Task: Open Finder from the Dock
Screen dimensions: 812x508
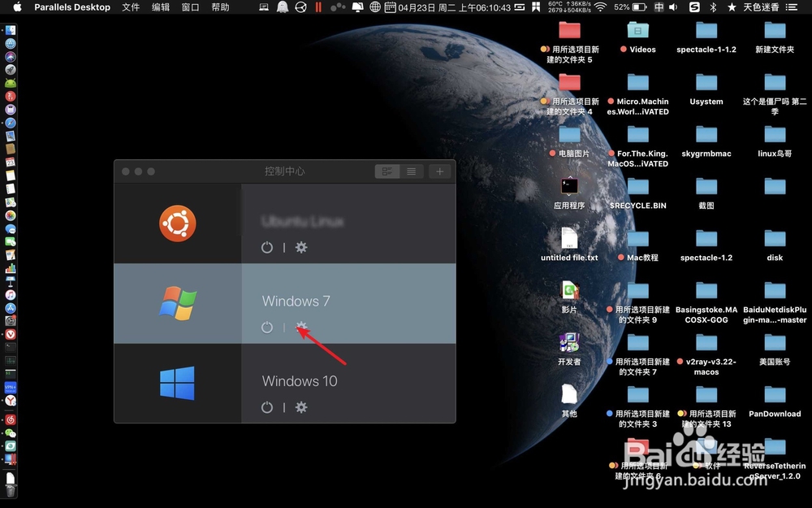Action: (x=11, y=30)
